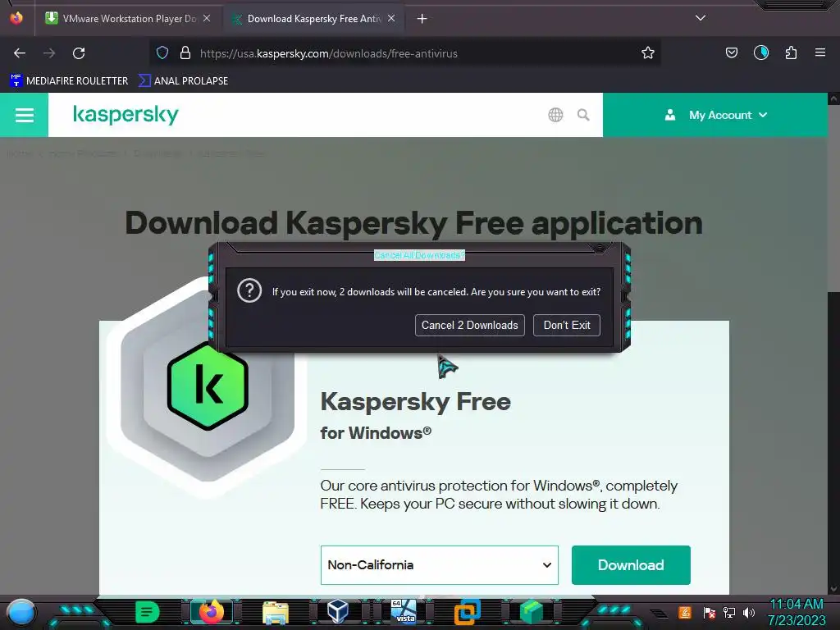Click the Firefox icon in the tab bar

pos(16,18)
